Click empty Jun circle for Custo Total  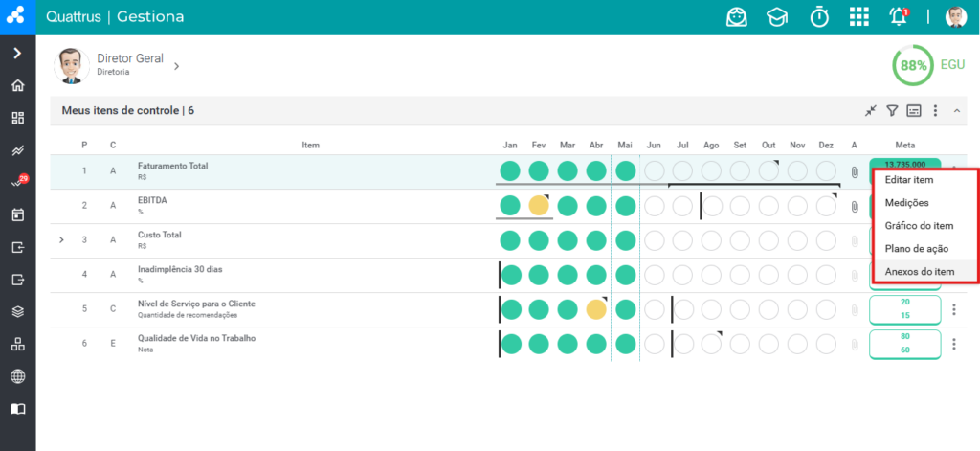[654, 240]
